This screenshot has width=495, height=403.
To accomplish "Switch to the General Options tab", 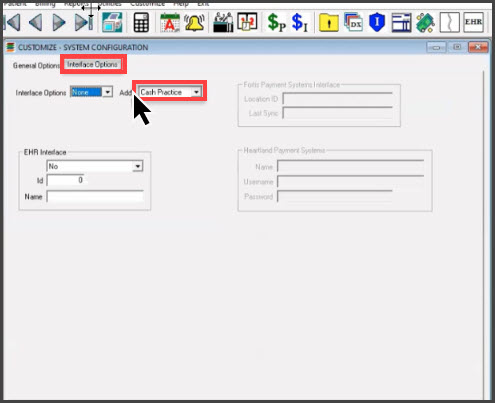I will point(36,65).
